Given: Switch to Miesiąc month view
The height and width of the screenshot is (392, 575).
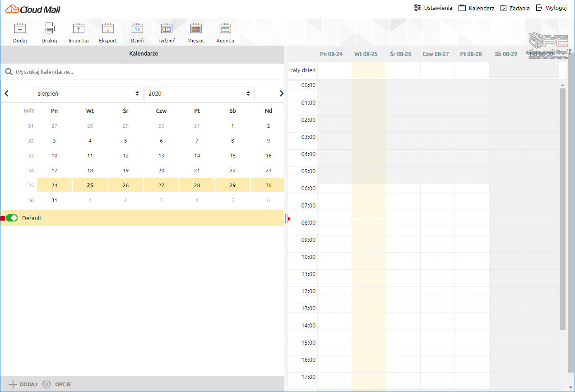Looking at the screenshot, I should coord(196,29).
